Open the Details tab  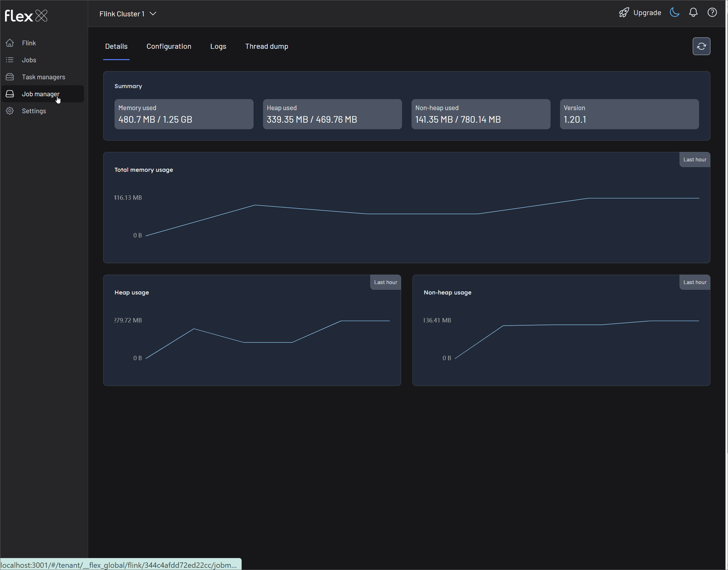coord(116,46)
